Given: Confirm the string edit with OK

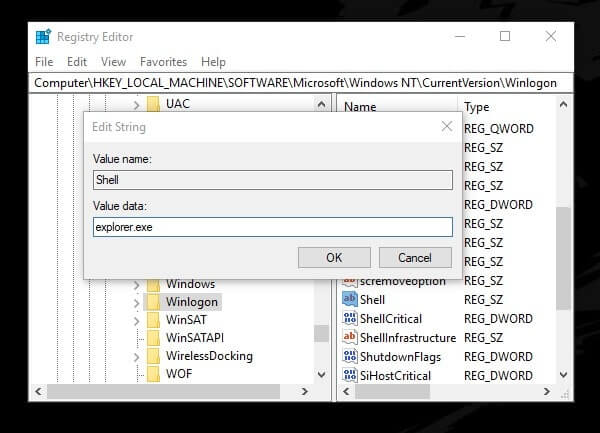Looking at the screenshot, I should [x=334, y=257].
